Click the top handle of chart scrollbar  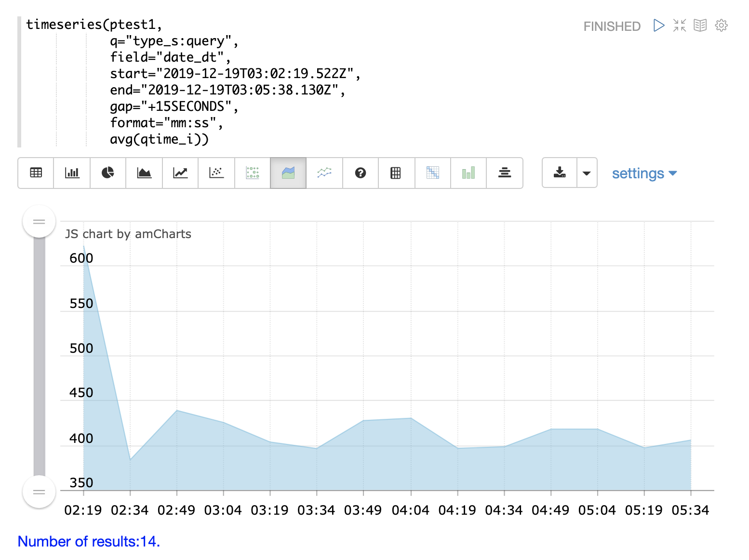(39, 222)
